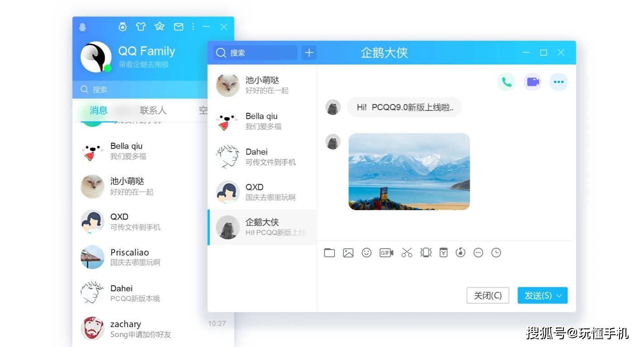Viewport: 644px width, 347px height.
Task: Minimize the 企鹅大侠 chat window
Action: pyautogui.click(x=526, y=53)
